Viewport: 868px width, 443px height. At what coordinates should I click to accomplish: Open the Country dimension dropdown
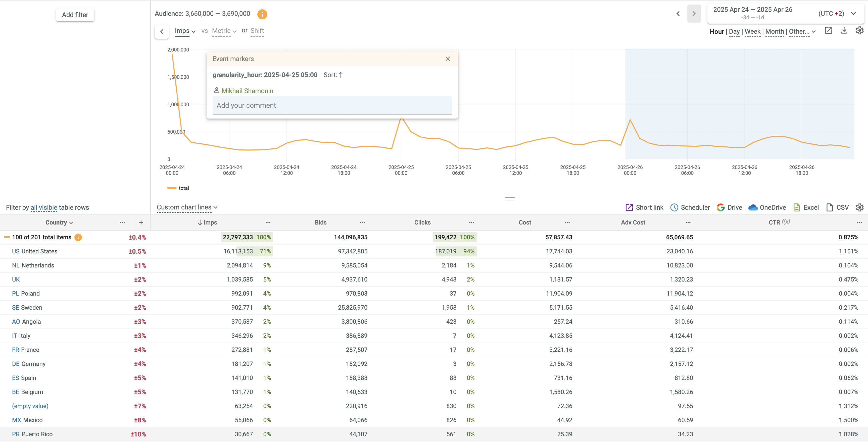pyautogui.click(x=59, y=223)
